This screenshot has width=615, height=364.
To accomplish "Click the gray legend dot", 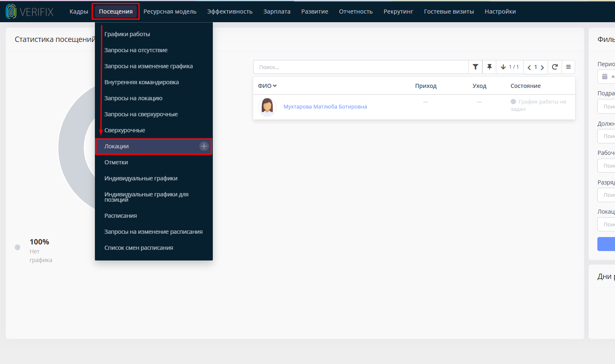I will tap(18, 247).
